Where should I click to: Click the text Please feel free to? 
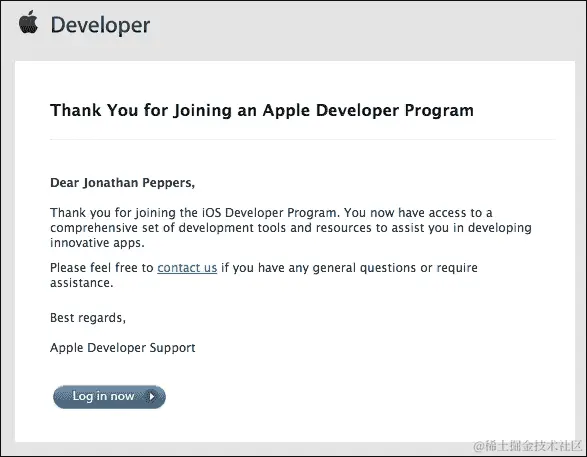pos(102,268)
